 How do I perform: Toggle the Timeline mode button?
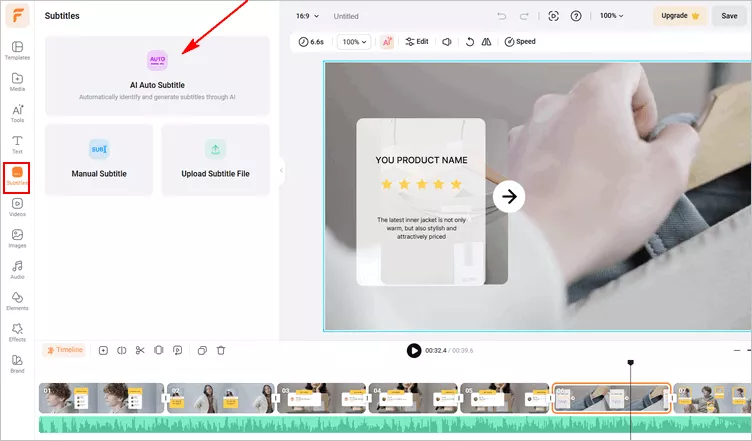pyautogui.click(x=64, y=350)
